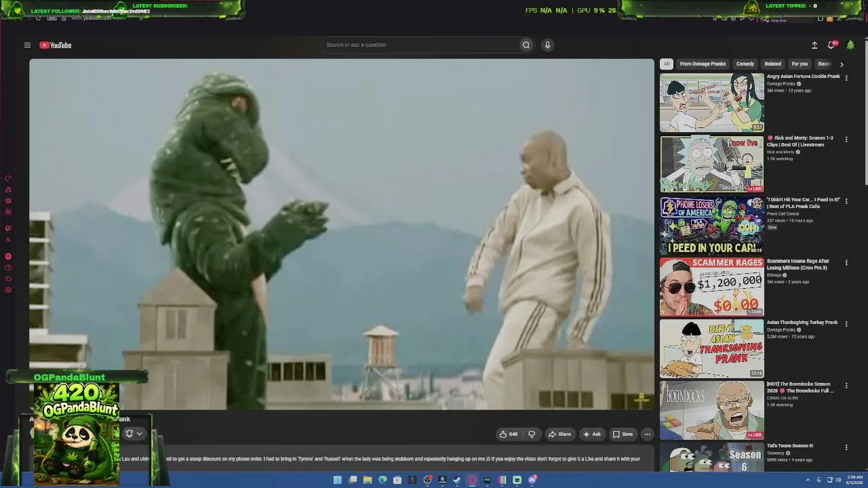Open Microsoft Edge from the taskbar
Image resolution: width=868 pixels, height=488 pixels.
(x=382, y=480)
